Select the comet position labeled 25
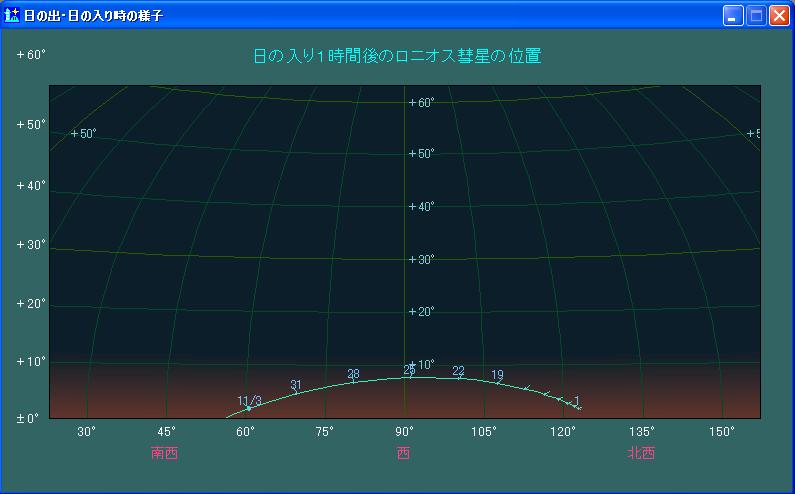 point(410,377)
